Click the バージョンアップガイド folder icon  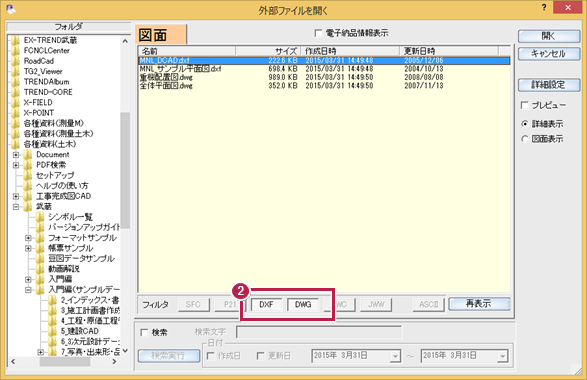(40, 227)
